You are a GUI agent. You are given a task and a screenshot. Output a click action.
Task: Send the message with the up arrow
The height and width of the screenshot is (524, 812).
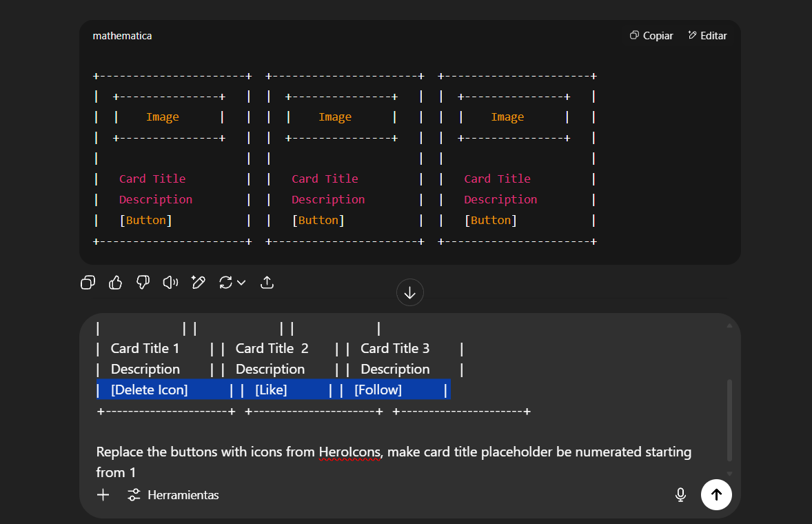coord(716,495)
